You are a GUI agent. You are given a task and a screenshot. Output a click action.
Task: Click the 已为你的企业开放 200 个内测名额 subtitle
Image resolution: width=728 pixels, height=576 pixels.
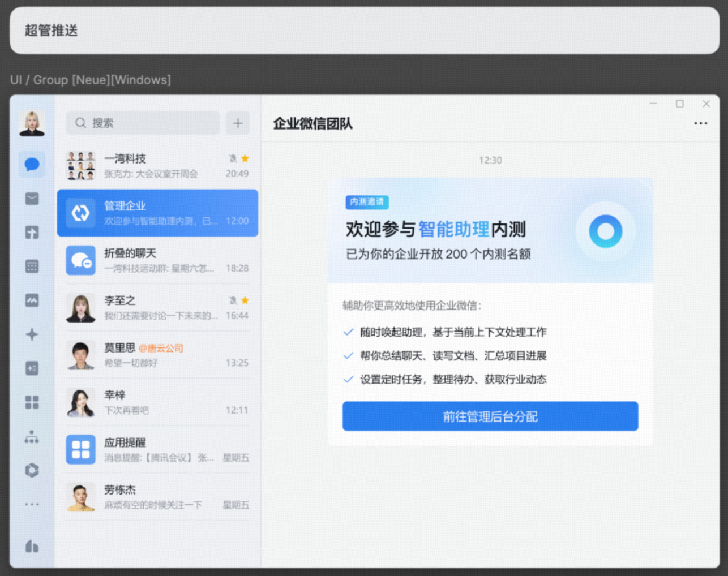point(438,254)
